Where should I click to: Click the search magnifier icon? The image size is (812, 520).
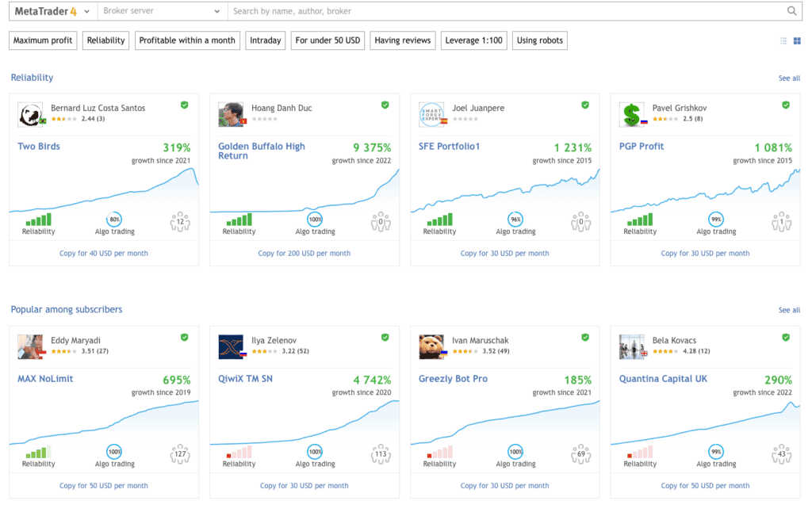click(x=791, y=11)
